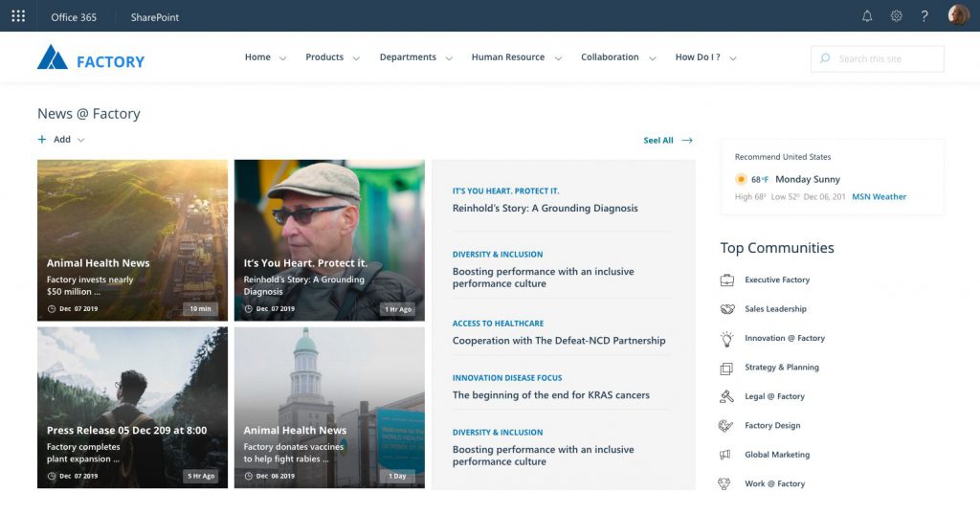Open the Office 365 app launcher grid

coord(18,16)
